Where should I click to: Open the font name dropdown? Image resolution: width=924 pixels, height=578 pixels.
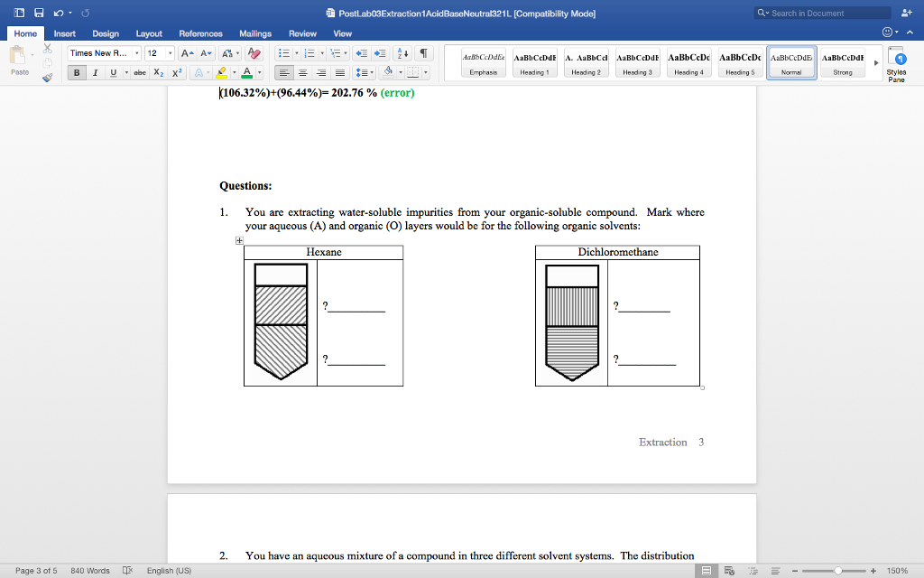pyautogui.click(x=136, y=53)
